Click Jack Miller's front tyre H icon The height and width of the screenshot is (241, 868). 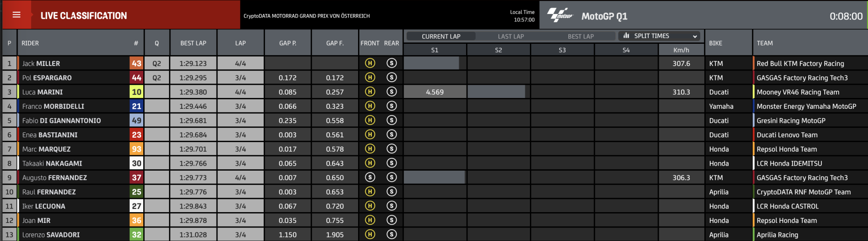(370, 63)
